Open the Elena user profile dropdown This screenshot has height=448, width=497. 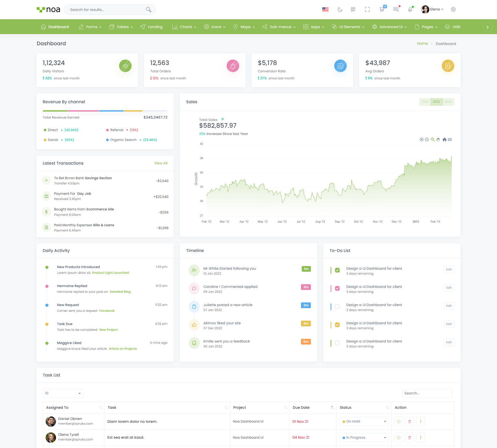click(x=432, y=9)
